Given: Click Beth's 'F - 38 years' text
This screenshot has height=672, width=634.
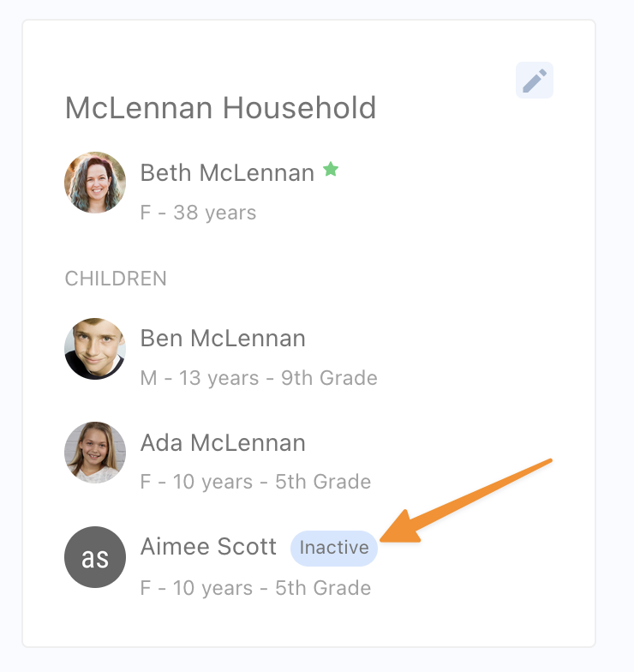Looking at the screenshot, I should pos(198,213).
